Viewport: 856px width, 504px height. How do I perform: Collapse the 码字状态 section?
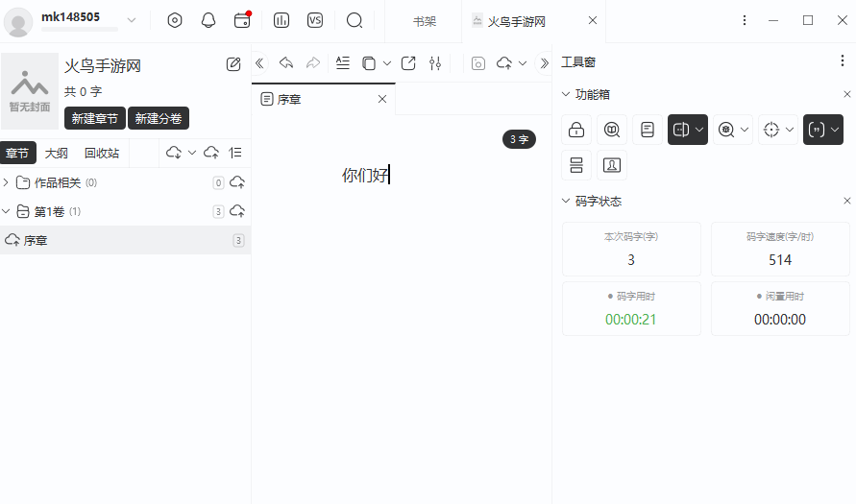pos(566,201)
